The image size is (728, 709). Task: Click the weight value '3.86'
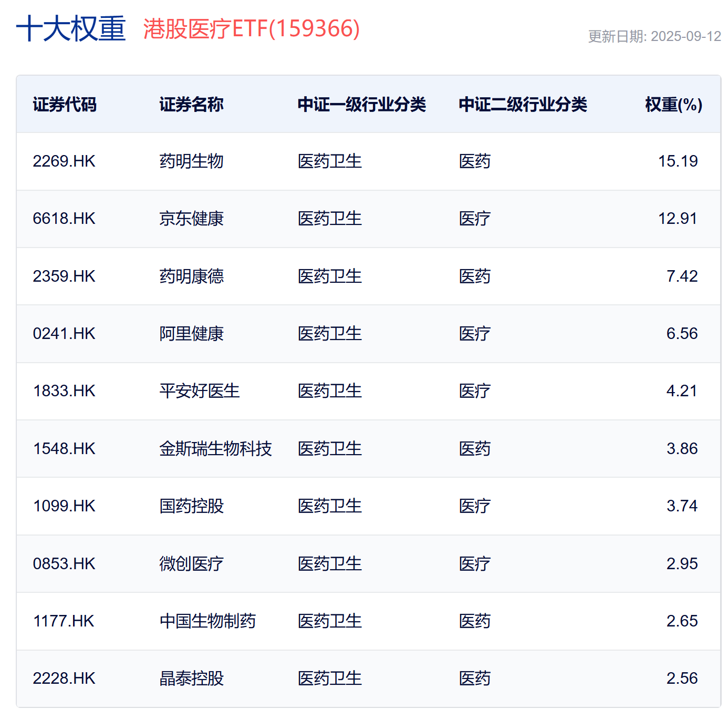(682, 449)
